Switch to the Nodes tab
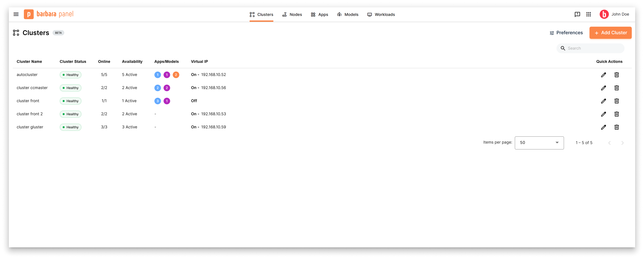The width and height of the screenshot is (644, 258). [x=292, y=14]
